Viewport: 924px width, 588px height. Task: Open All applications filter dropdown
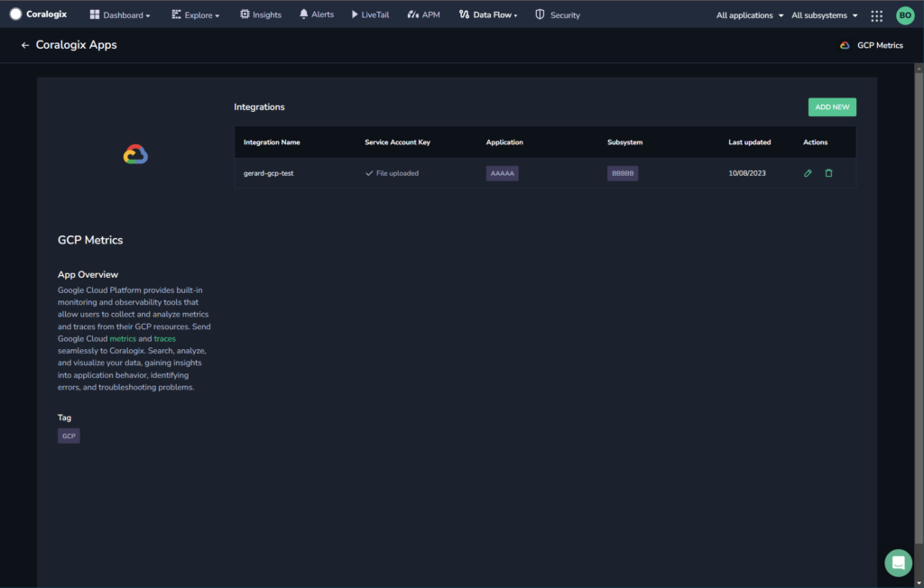click(x=750, y=15)
